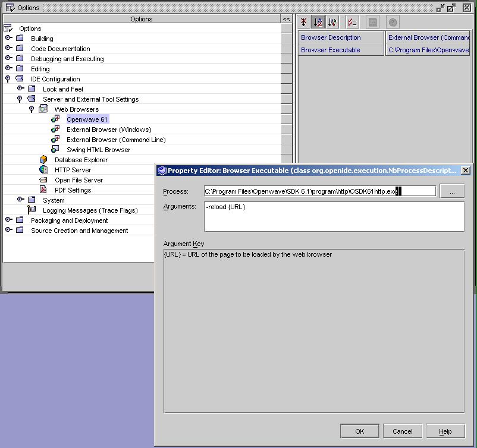
Task: Click the Openwave 61 browser icon
Action: (55, 119)
